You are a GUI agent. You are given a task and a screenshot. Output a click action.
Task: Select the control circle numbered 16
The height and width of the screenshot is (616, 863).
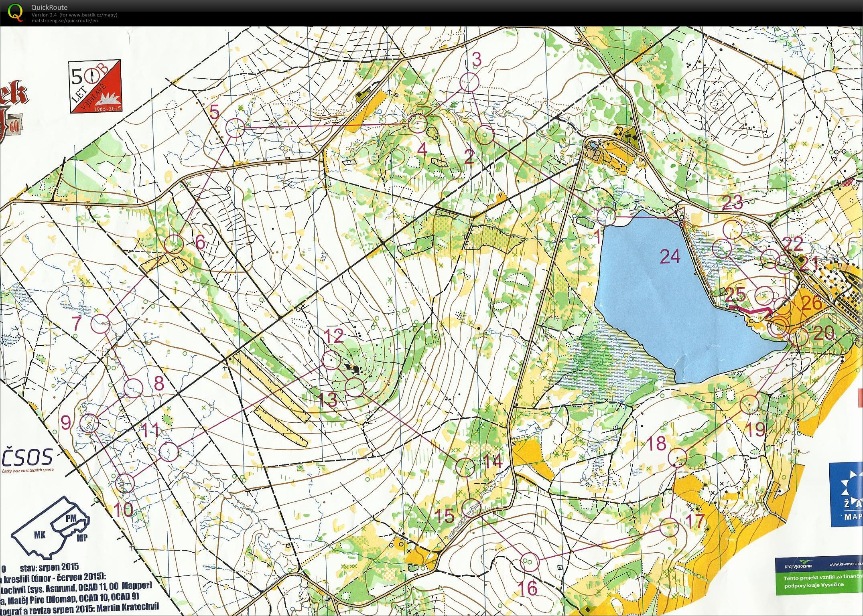click(529, 562)
